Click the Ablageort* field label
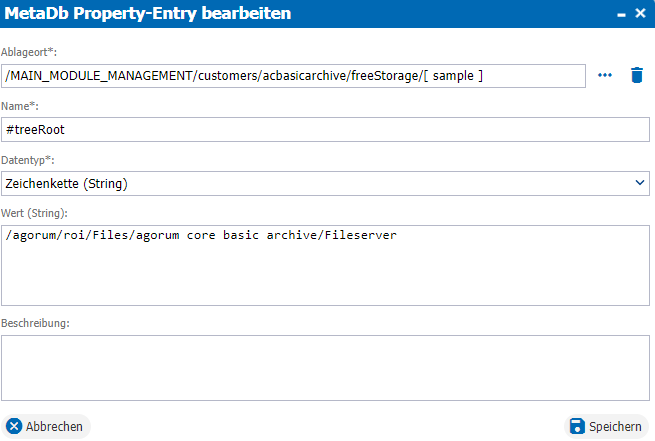 pos(29,52)
